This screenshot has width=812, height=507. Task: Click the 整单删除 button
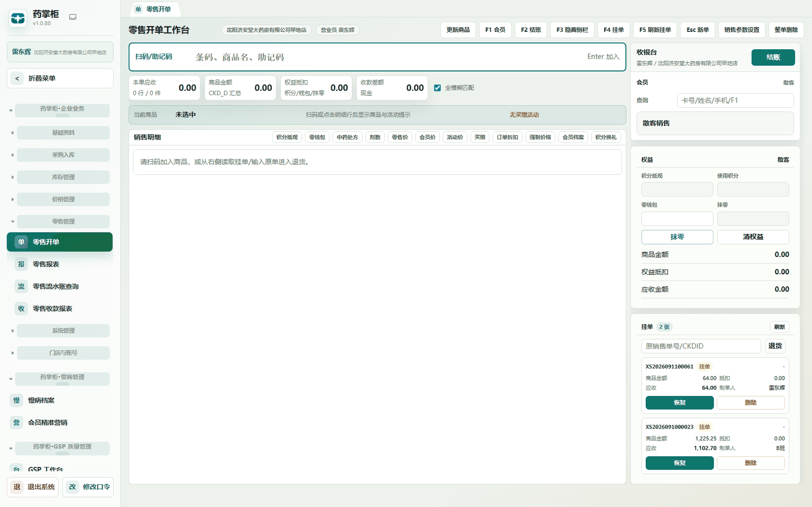coord(786,30)
